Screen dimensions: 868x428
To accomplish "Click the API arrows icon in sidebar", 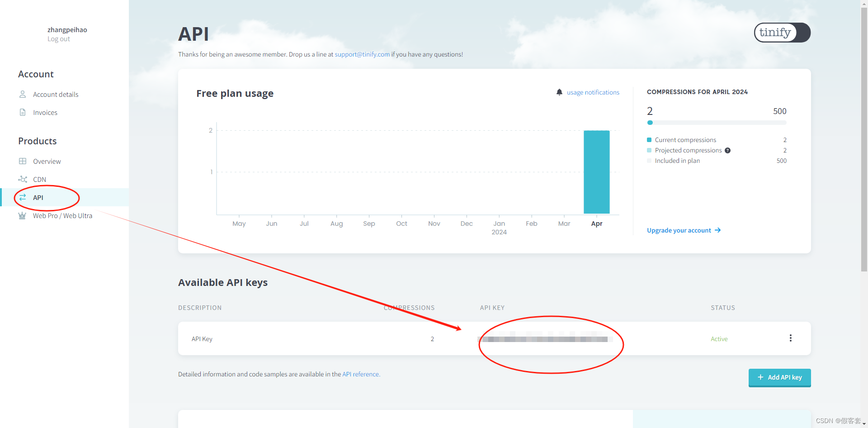I will coord(23,197).
